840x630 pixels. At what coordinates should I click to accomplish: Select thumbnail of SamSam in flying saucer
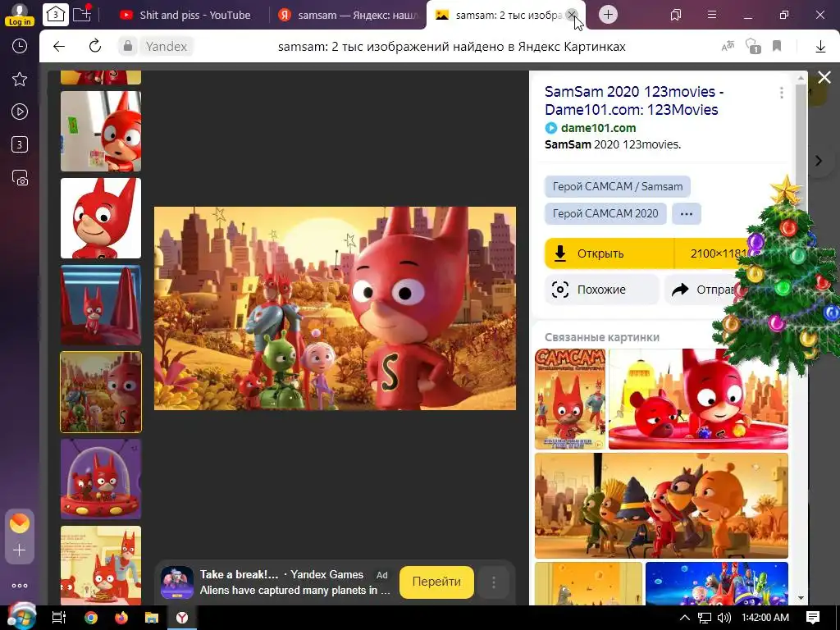click(101, 479)
